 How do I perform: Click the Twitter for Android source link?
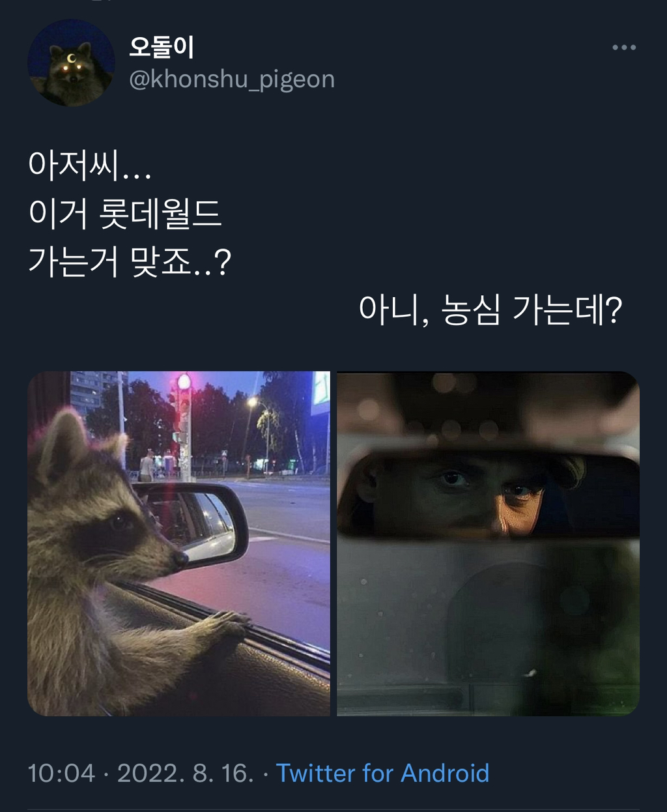pyautogui.click(x=382, y=773)
